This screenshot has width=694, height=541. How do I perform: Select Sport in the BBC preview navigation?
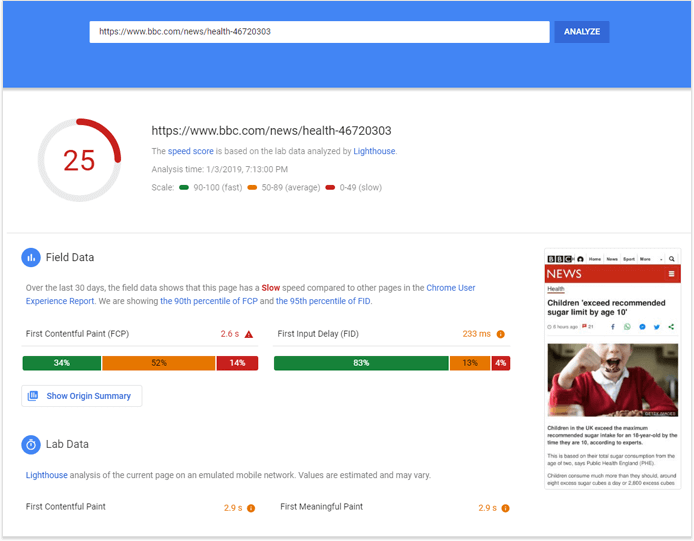(x=629, y=259)
